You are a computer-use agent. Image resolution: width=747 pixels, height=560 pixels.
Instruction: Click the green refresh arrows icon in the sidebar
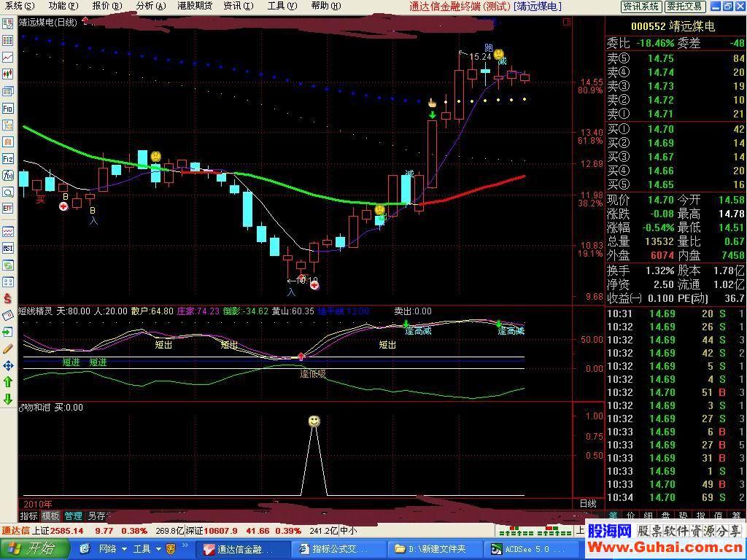pos(7,265)
